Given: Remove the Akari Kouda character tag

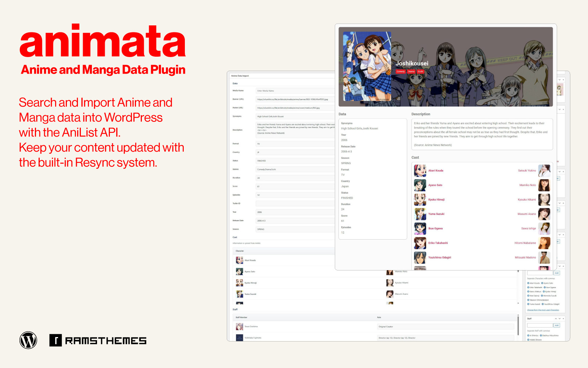Looking at the screenshot, I should pyautogui.click(x=528, y=283).
